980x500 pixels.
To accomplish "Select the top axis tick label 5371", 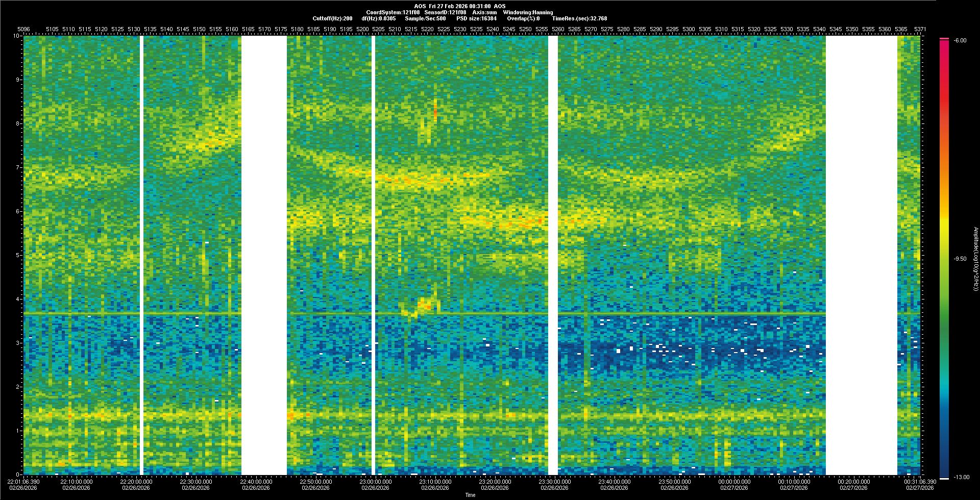I will (920, 30).
